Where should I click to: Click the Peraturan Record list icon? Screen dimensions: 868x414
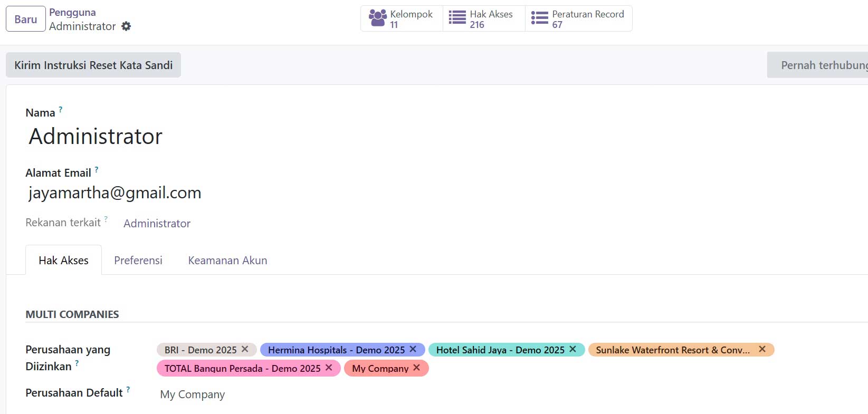(540, 18)
